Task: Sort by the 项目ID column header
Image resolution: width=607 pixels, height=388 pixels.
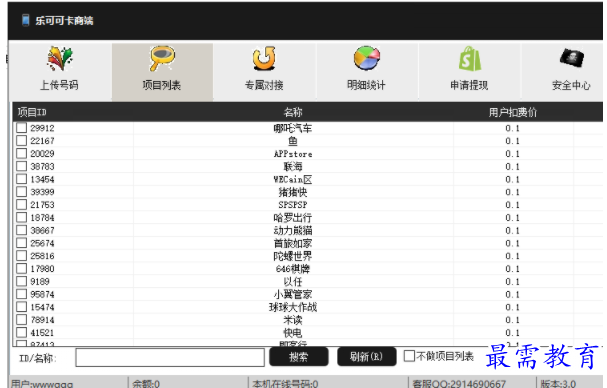Action: click(32, 112)
